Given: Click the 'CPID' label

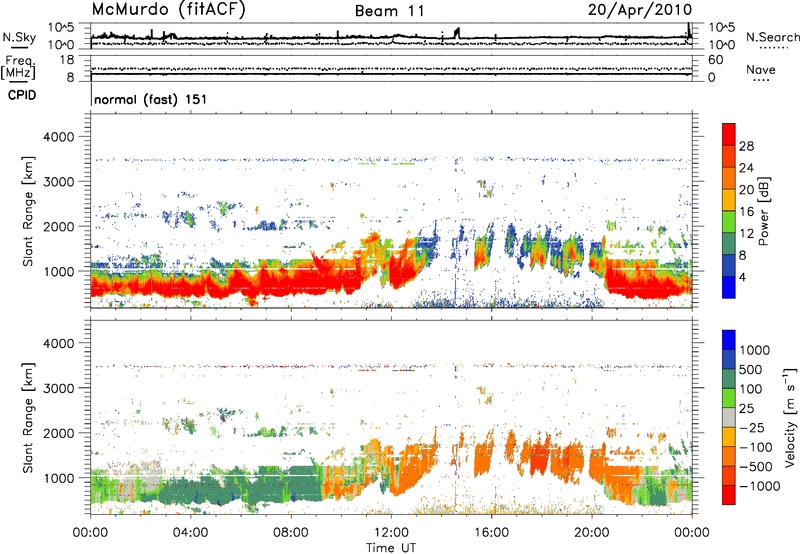Looking at the screenshot, I should click(22, 95).
